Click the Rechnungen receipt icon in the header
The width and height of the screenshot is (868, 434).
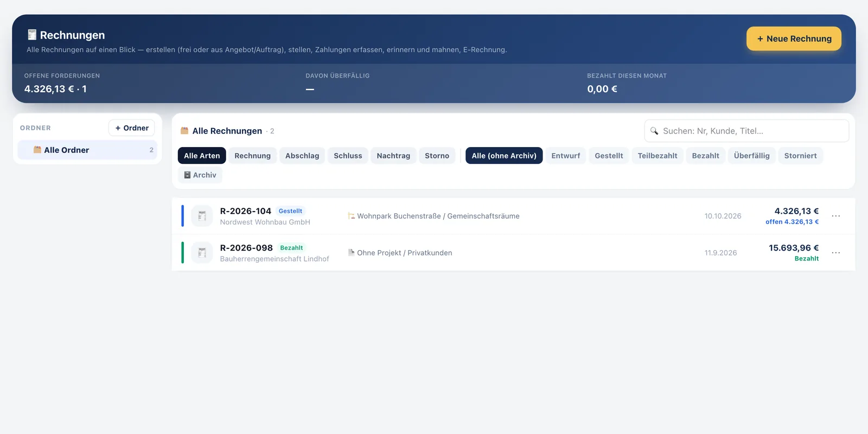coord(32,35)
